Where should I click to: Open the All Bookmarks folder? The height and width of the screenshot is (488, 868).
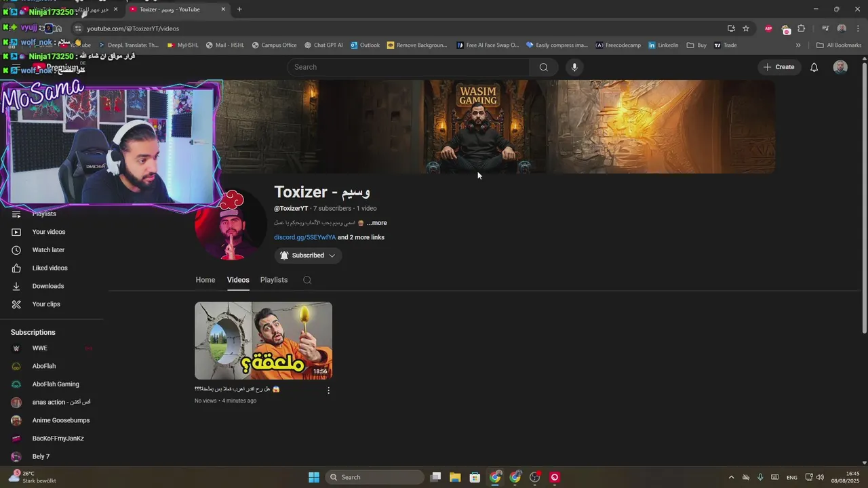point(839,45)
